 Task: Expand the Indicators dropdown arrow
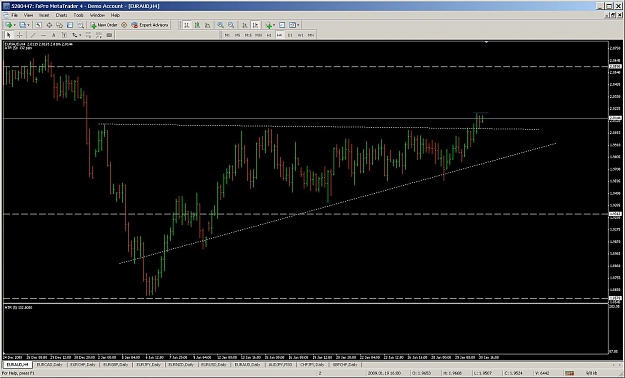[275, 25]
